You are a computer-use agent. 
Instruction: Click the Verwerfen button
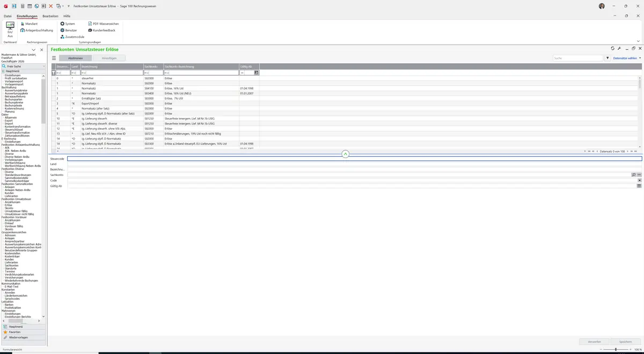point(595,342)
